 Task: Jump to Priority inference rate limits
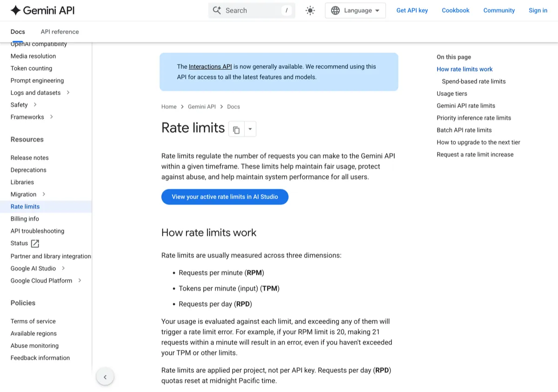[x=474, y=118]
